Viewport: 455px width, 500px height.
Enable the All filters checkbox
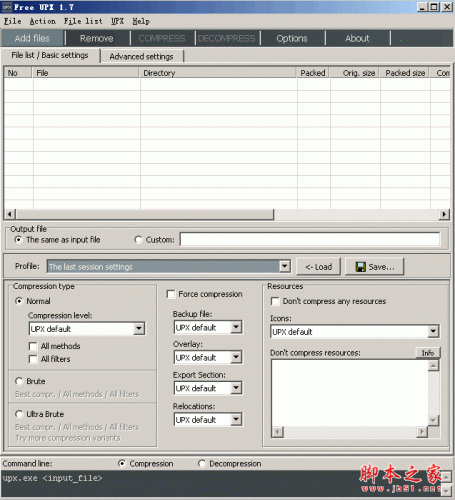pyautogui.click(x=33, y=359)
